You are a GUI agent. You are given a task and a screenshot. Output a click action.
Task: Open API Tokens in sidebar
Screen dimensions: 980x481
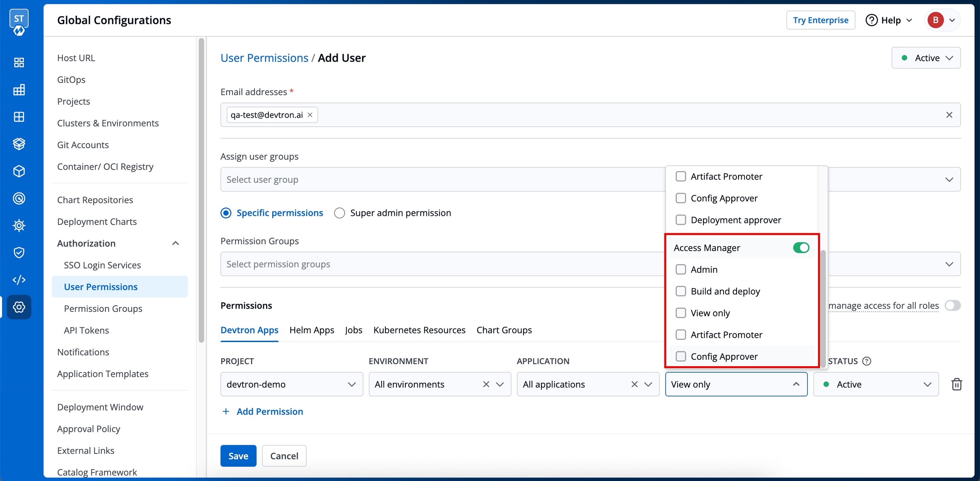tap(86, 330)
